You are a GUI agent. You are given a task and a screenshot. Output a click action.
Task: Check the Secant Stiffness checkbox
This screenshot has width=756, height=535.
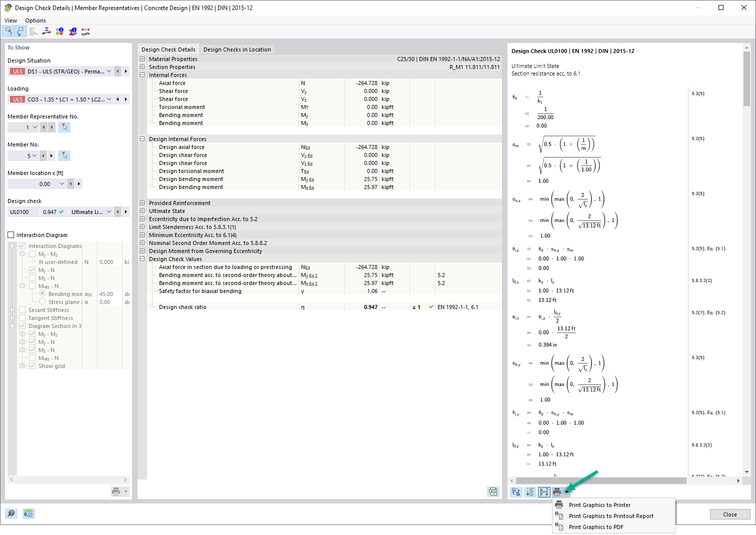(22, 310)
